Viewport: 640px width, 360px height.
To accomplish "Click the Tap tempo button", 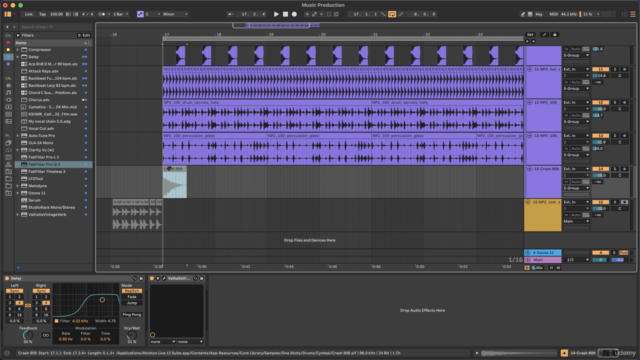I will tap(42, 14).
